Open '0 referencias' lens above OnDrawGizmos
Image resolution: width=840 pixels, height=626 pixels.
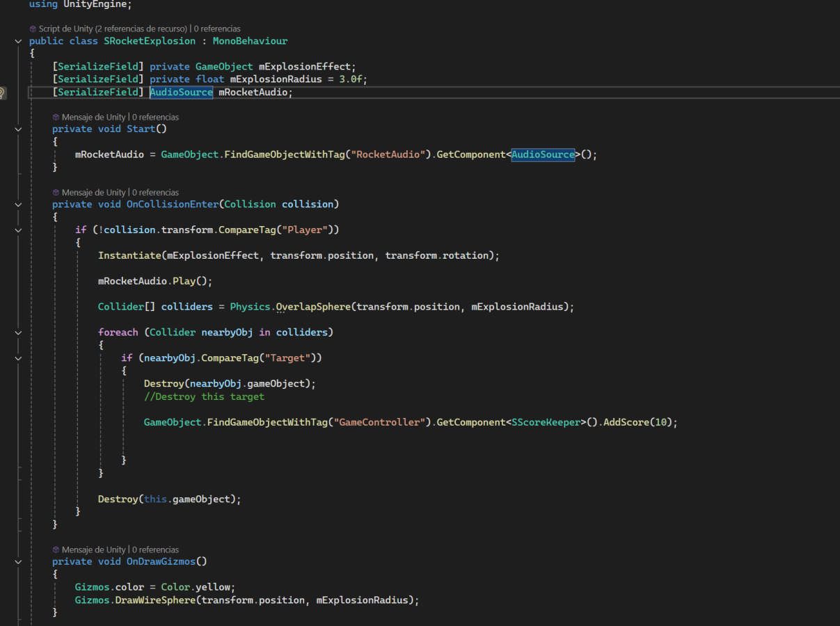tap(155, 549)
